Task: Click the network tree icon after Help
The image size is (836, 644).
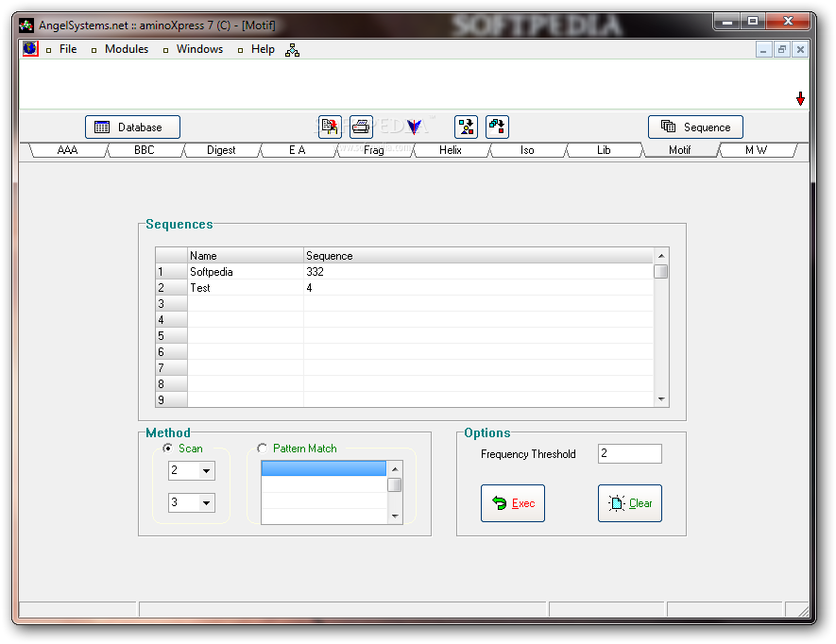Action: tap(292, 50)
